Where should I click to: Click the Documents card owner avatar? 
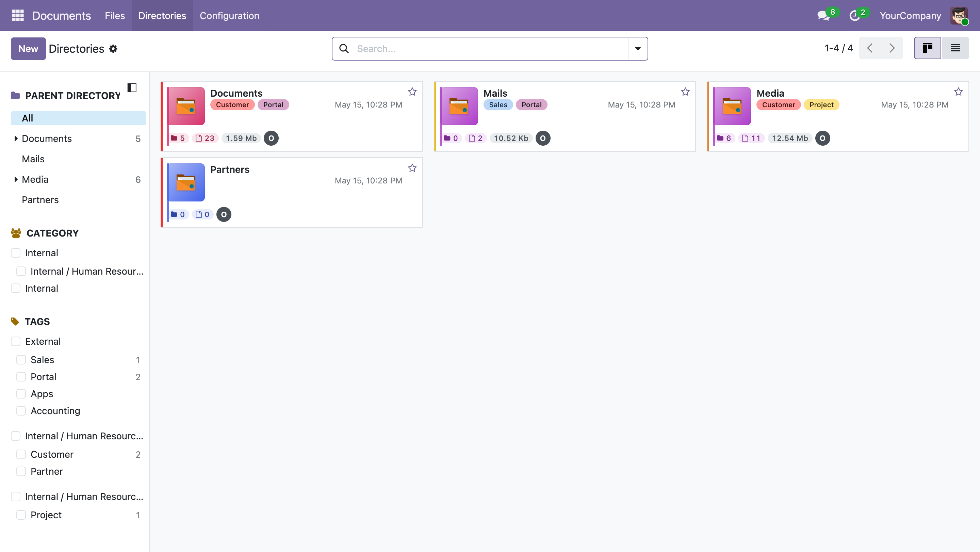click(x=271, y=138)
